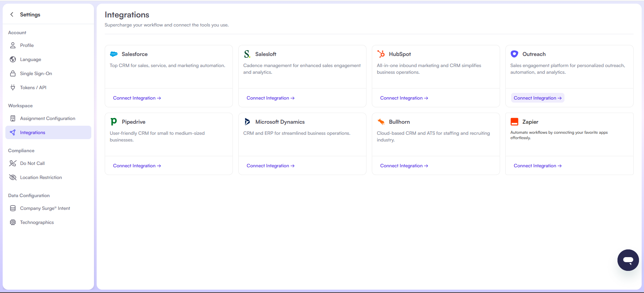Click the Bullhorn orange logo icon

tap(381, 122)
